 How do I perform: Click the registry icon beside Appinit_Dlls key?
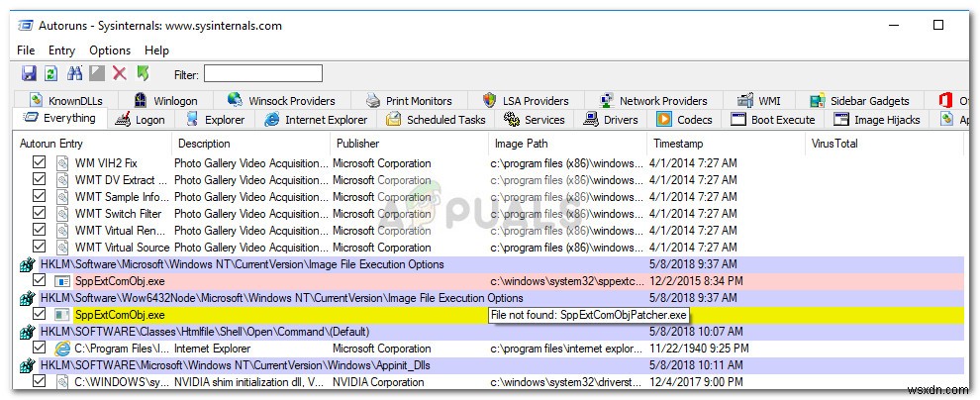point(27,365)
